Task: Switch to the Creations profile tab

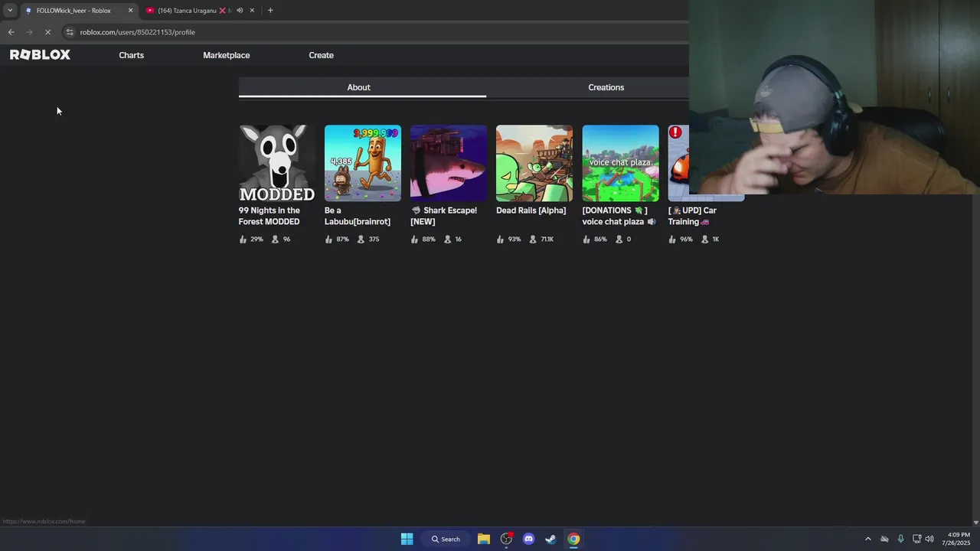Action: tap(606, 87)
